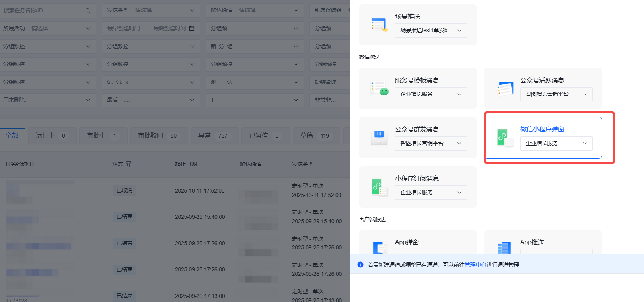Viewport: 644px width, 302px height.
Task: Switch to the 审批中 tab
Action: coord(103,136)
